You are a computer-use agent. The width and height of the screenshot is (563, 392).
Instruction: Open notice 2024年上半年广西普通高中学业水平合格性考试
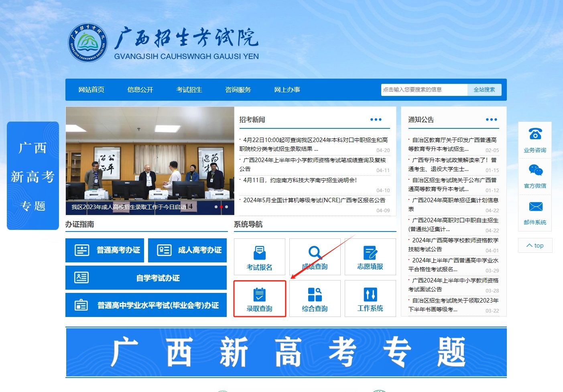point(453,265)
